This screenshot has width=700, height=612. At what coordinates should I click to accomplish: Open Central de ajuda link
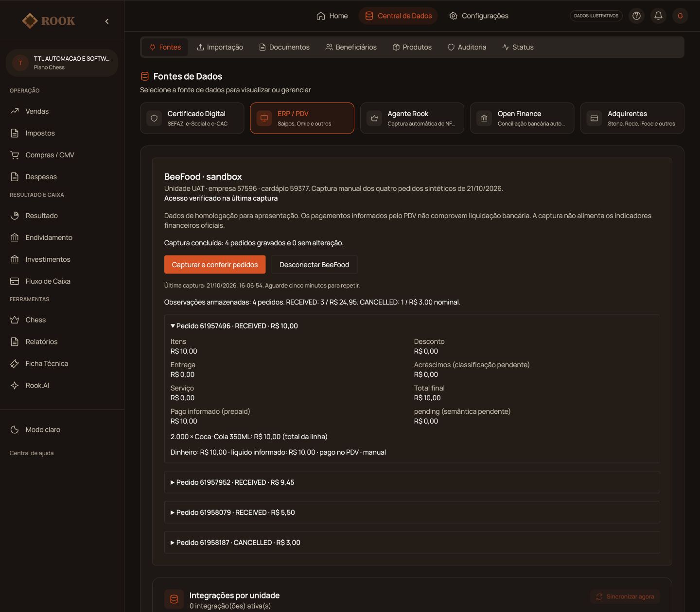(x=32, y=453)
